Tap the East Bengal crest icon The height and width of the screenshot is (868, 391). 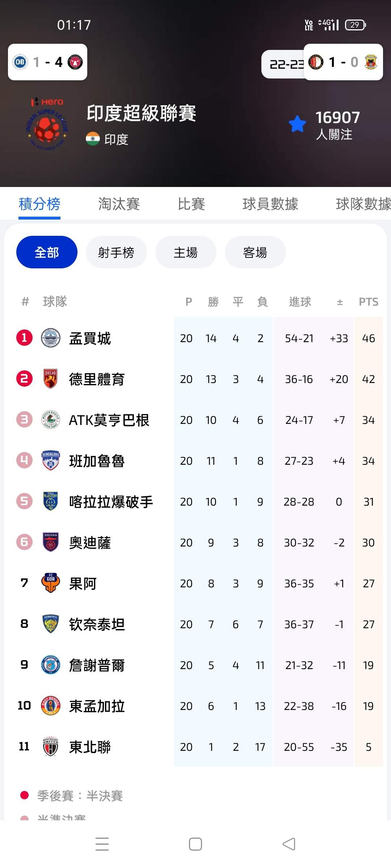(51, 706)
